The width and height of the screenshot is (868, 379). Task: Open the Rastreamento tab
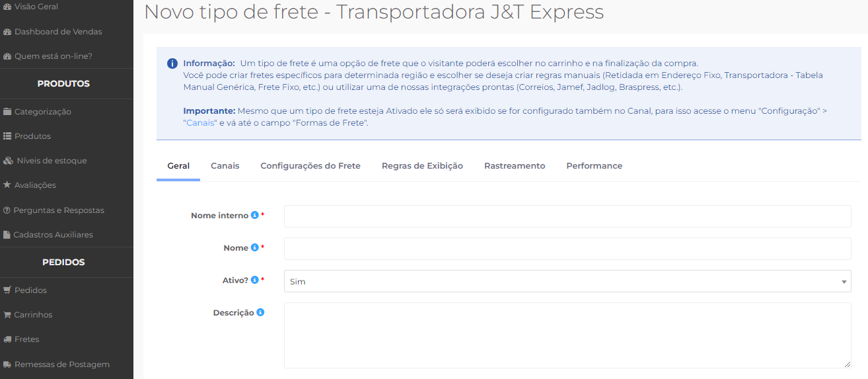coord(515,166)
